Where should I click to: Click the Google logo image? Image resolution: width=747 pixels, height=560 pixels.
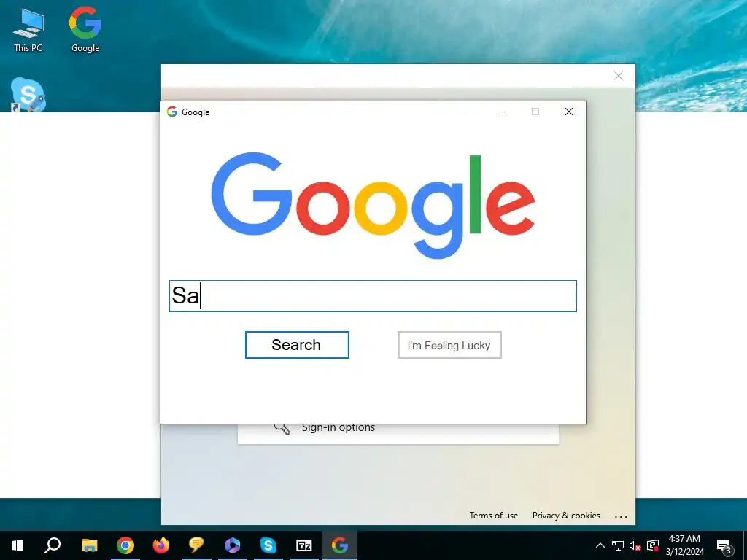pos(373,205)
